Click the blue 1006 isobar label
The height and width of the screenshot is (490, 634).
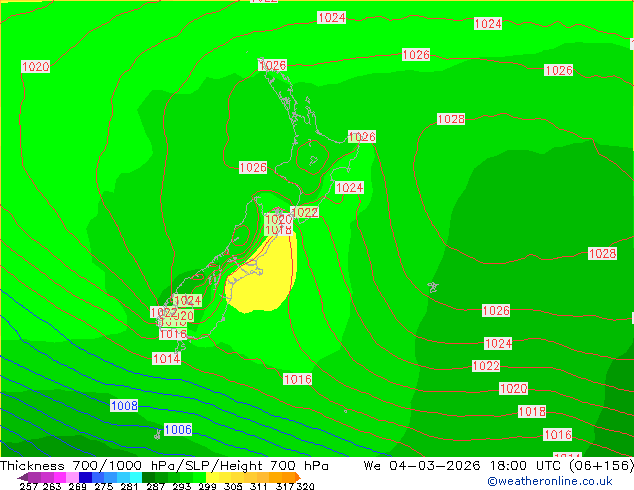178,429
